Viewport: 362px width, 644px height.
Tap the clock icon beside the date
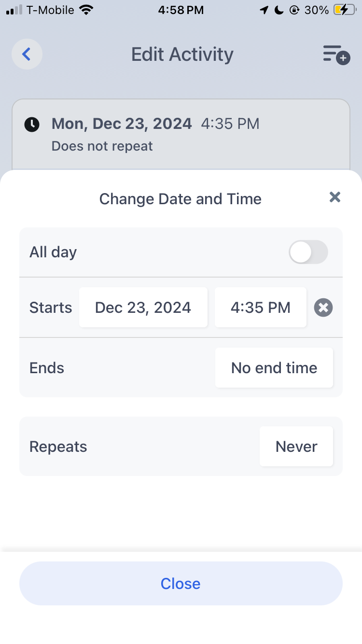pyautogui.click(x=32, y=124)
